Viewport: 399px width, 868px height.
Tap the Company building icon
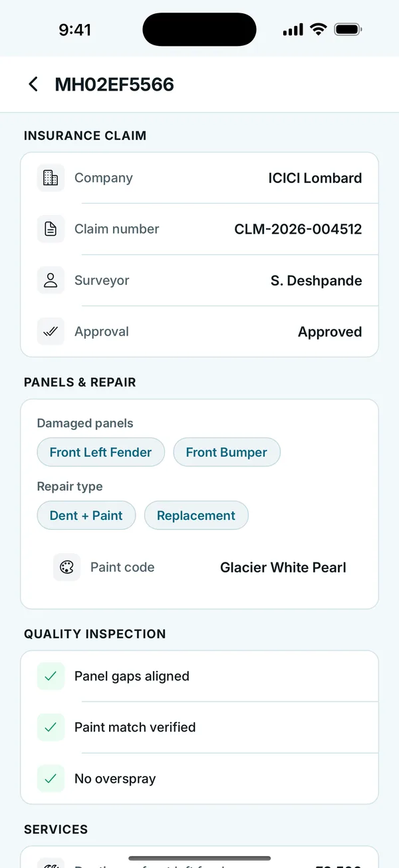click(x=51, y=178)
